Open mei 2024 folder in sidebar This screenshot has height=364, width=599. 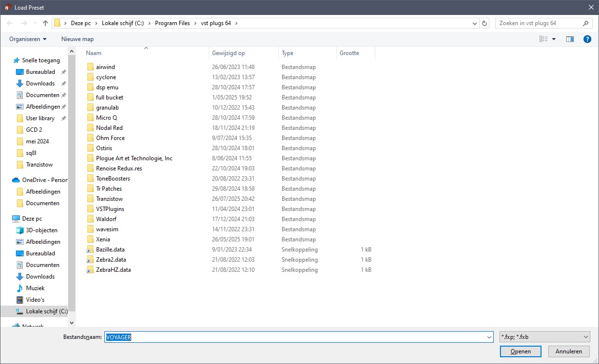pos(37,141)
